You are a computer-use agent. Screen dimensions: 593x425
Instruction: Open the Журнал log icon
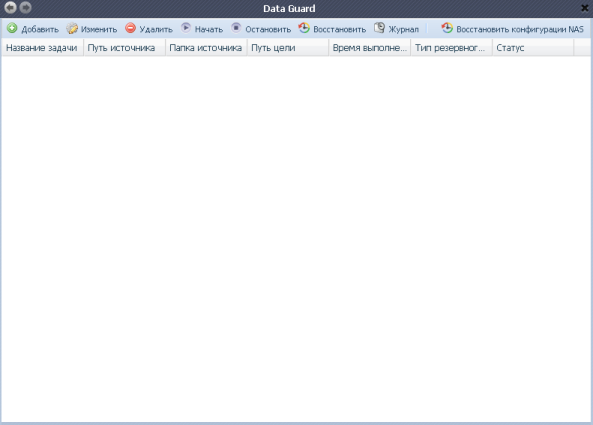pos(379,28)
